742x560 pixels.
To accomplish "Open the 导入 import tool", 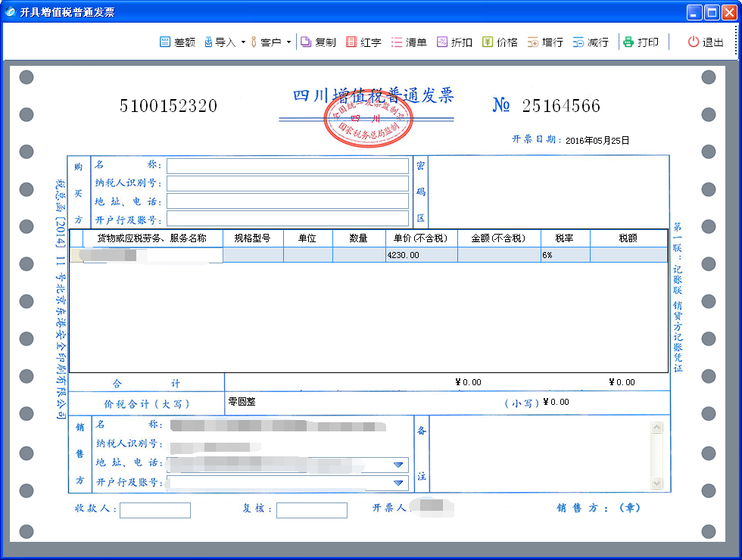I will click(220, 42).
